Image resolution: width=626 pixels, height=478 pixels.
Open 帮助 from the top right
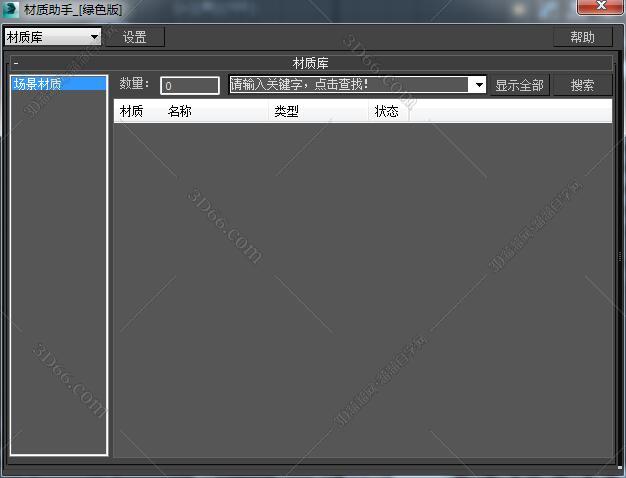(x=582, y=37)
